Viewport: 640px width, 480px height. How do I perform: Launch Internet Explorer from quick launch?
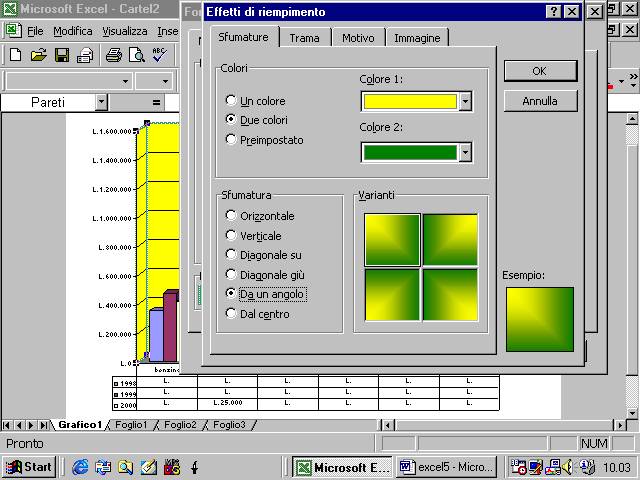[80, 467]
